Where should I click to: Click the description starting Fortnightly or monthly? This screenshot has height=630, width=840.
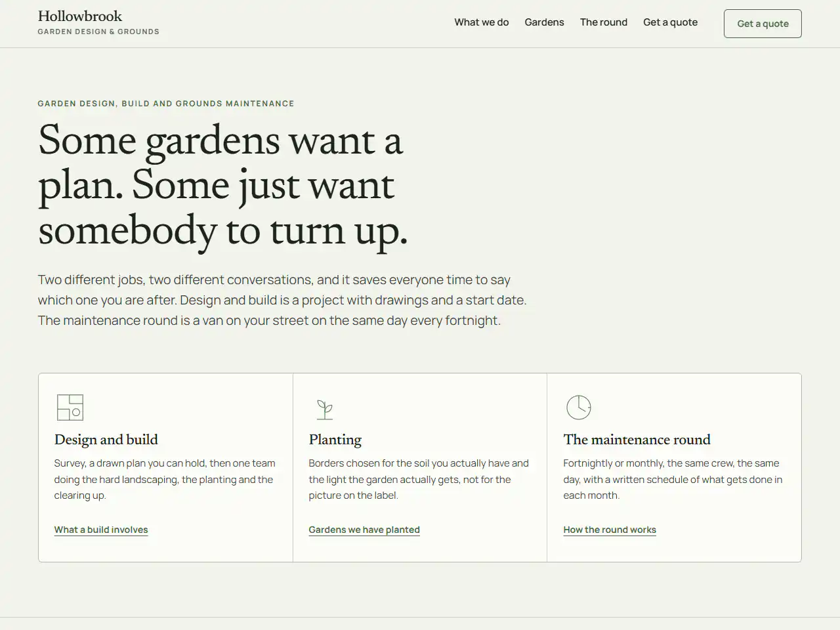(673, 479)
